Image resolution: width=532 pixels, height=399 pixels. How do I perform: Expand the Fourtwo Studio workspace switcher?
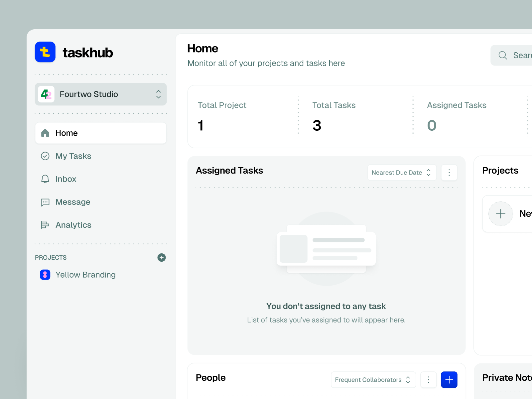[159, 94]
